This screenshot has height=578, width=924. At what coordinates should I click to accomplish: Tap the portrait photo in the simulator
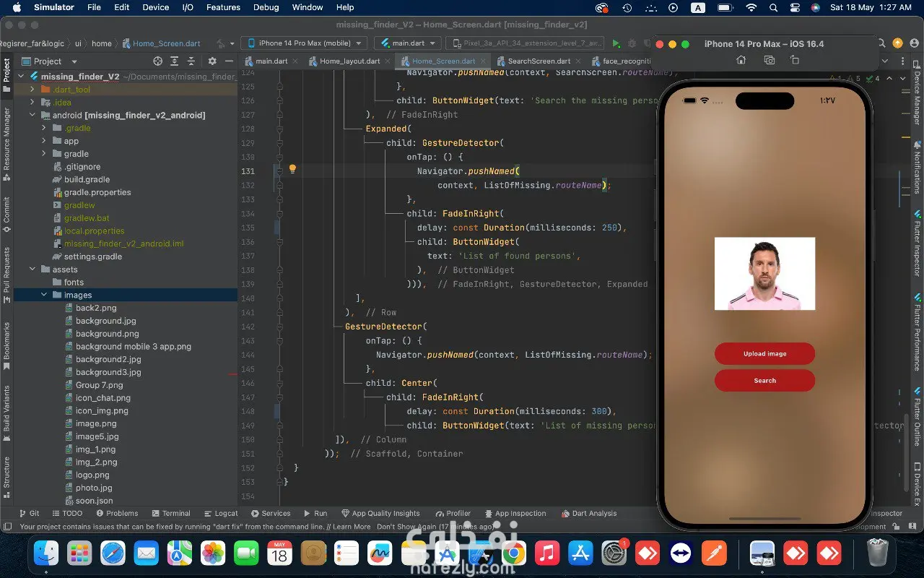(x=764, y=274)
